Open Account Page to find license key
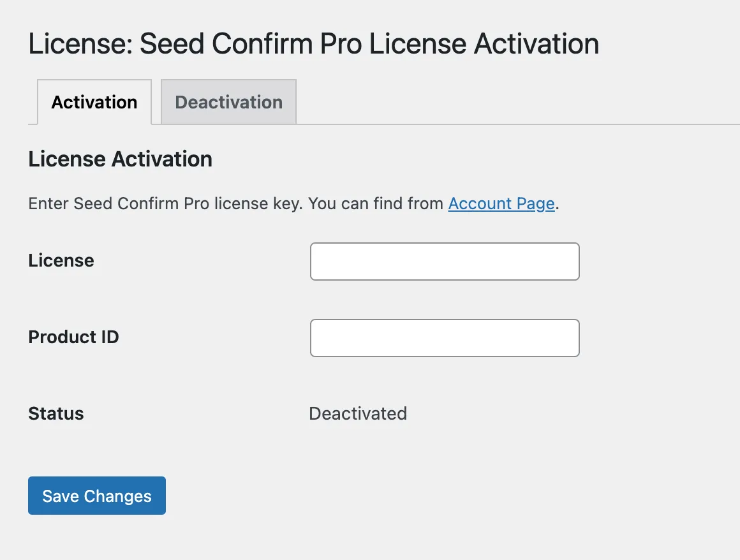Image resolution: width=740 pixels, height=560 pixels. 501,203
